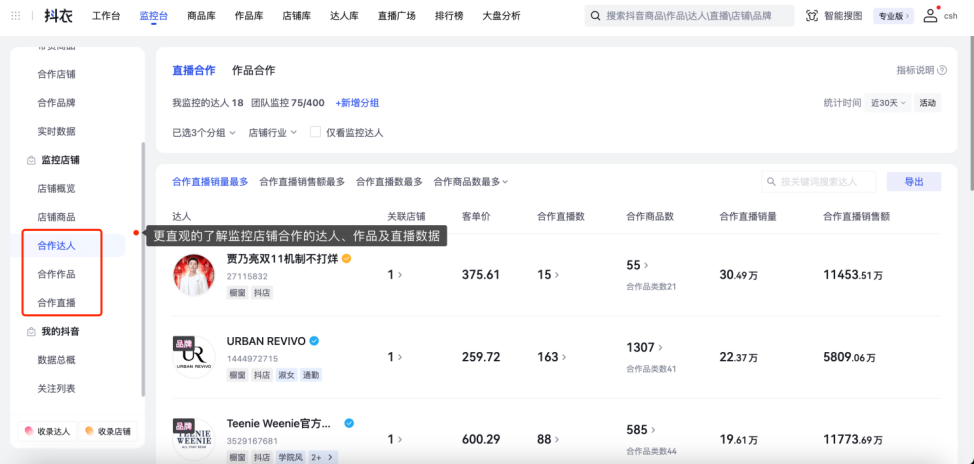Go to 工作台 in top navigation
The width and height of the screenshot is (974, 464).
pos(106,16)
